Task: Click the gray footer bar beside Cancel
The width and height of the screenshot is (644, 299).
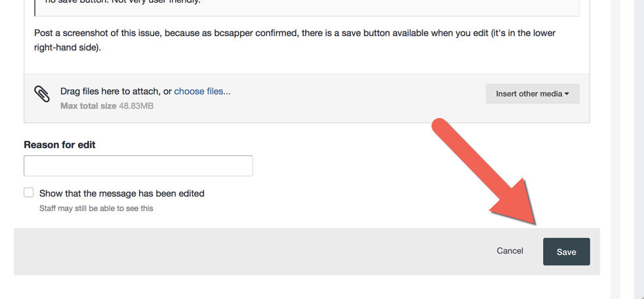Action: [262, 252]
